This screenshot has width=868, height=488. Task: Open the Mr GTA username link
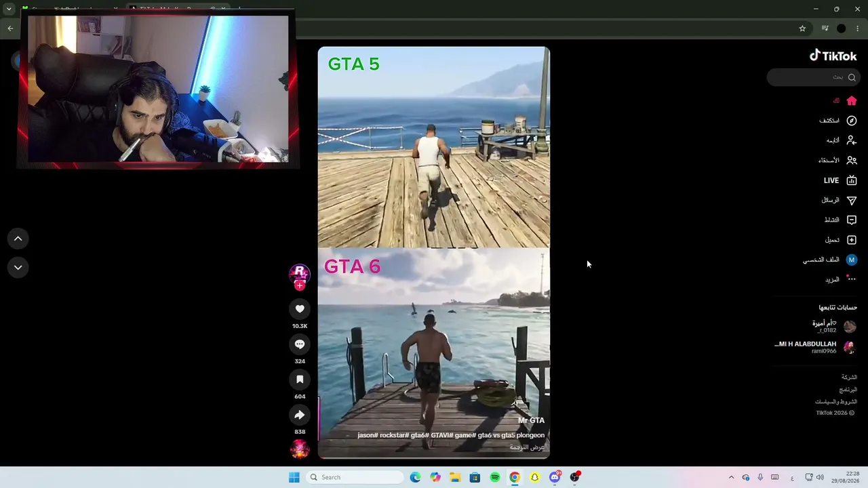coord(531,420)
